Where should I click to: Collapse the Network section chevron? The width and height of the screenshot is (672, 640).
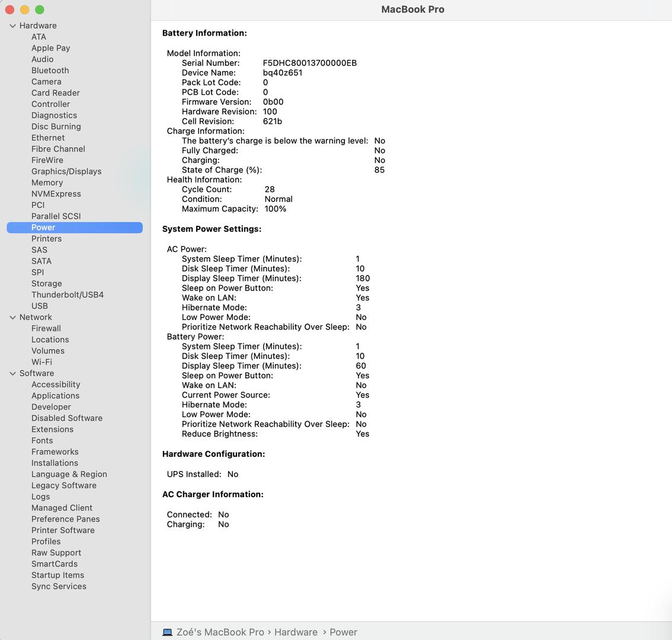click(x=12, y=318)
